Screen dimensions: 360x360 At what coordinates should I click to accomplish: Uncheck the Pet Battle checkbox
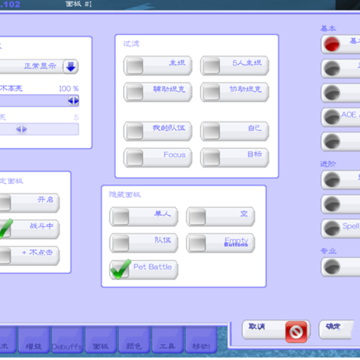(120, 270)
